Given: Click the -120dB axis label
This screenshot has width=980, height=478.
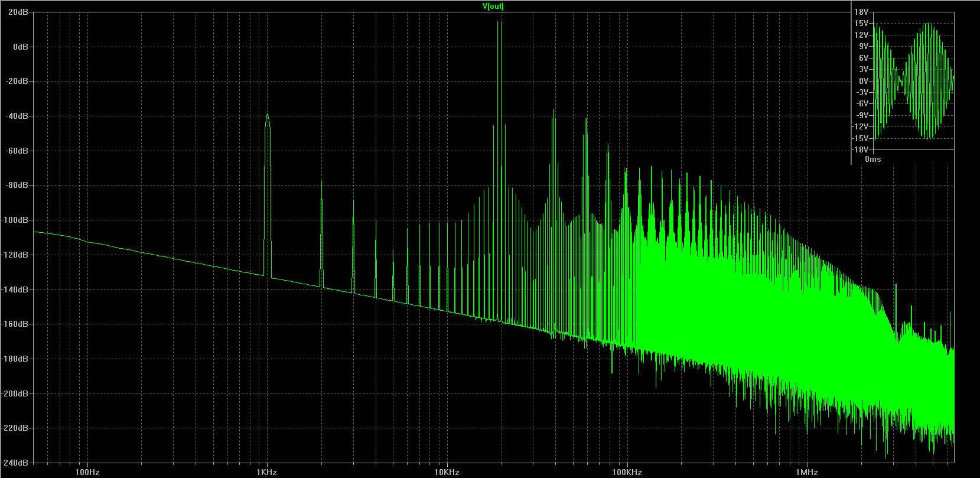Looking at the screenshot, I should tap(15, 255).
